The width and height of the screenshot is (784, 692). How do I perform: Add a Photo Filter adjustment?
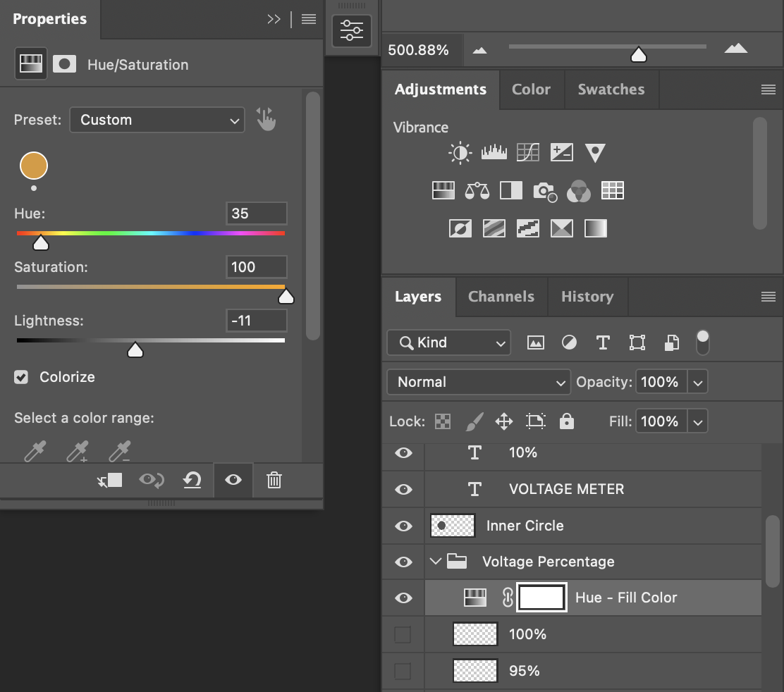pyautogui.click(x=545, y=191)
